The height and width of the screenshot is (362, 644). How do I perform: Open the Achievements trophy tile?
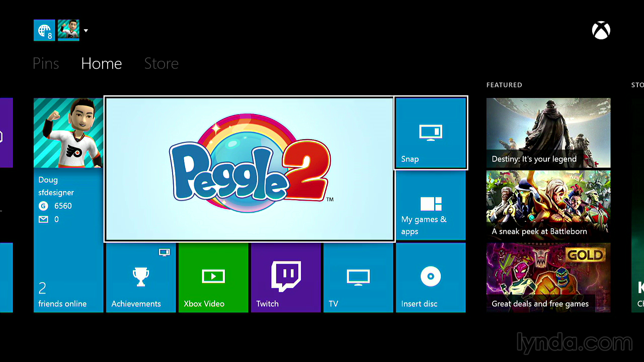click(x=141, y=278)
